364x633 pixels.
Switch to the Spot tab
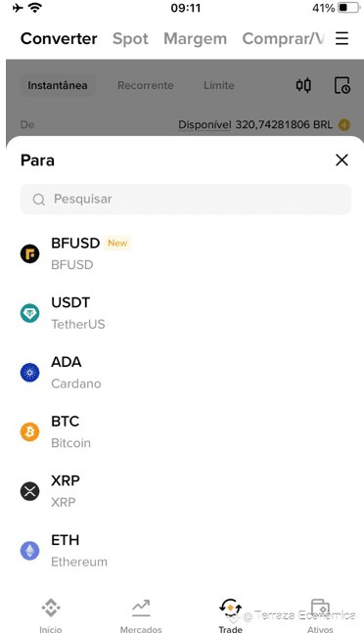[130, 39]
